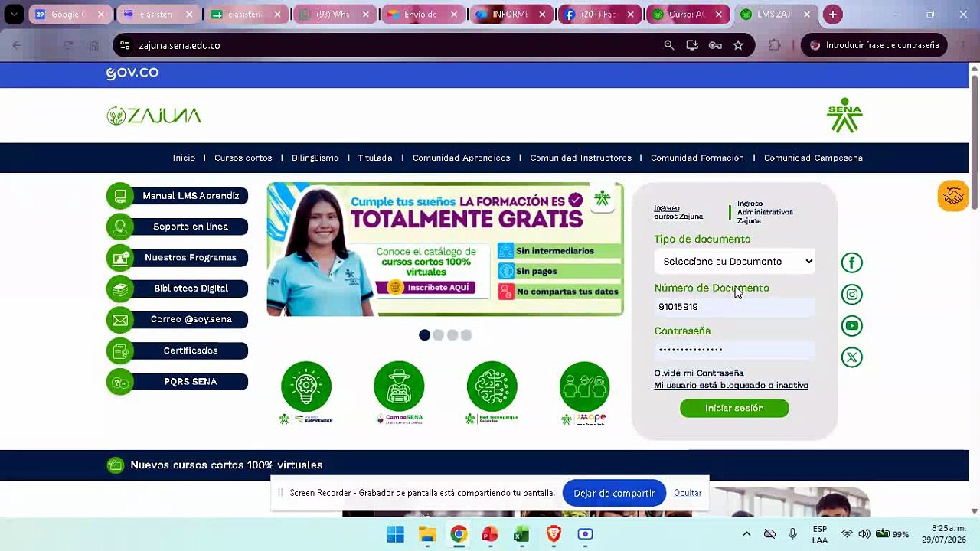The image size is (980, 551).
Task: Open Certificados
Action: [x=178, y=350]
